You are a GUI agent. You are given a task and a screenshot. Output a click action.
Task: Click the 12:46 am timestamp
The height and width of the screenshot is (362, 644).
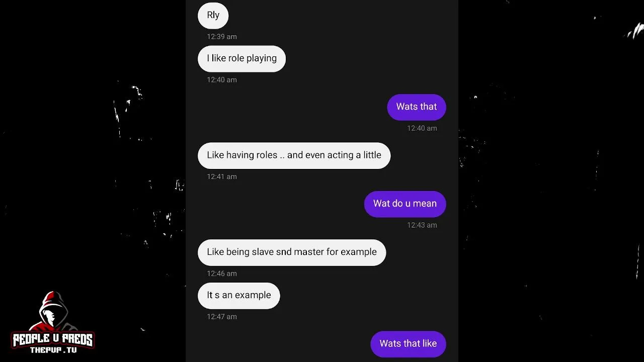pos(222,274)
